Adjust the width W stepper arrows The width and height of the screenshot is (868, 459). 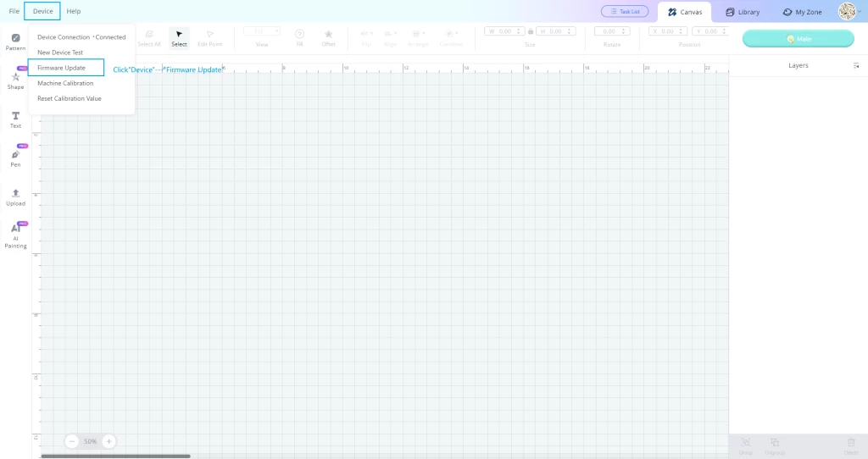[519, 31]
